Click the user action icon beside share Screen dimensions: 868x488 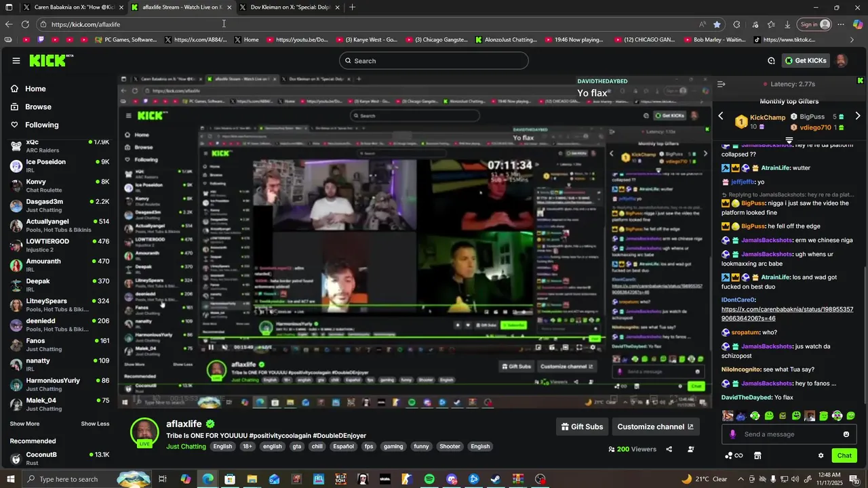pos(691,449)
